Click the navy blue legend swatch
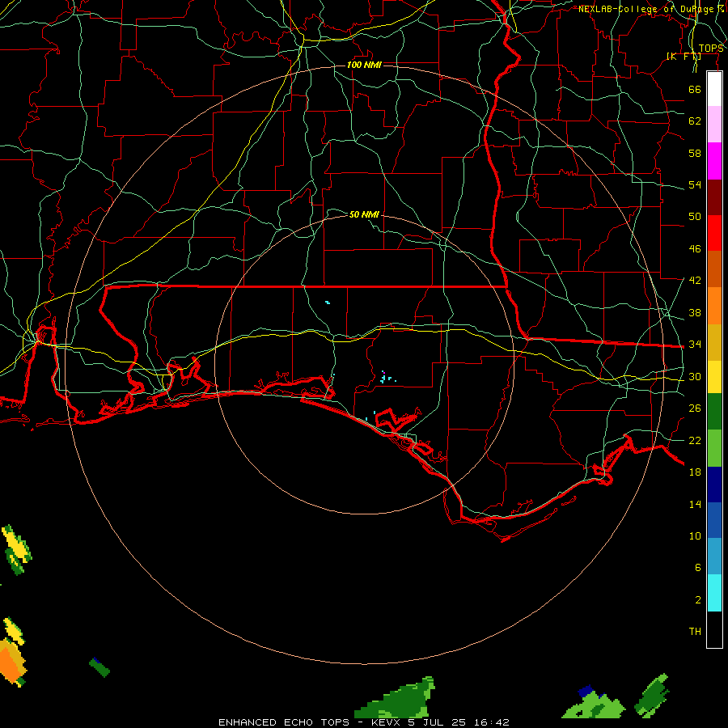Viewport: 728px width, 728px height. coord(714,485)
